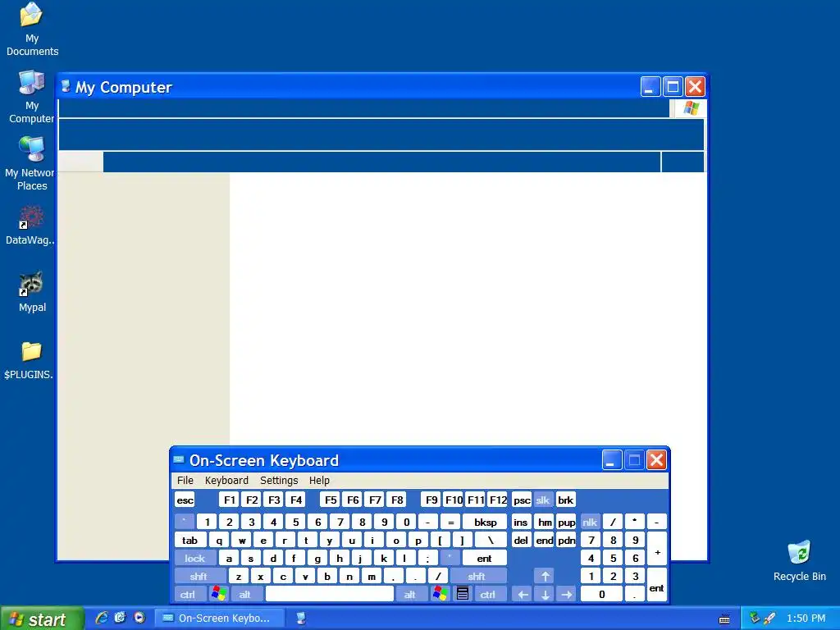
Task: Click the numpad ent key
Action: [657, 586]
